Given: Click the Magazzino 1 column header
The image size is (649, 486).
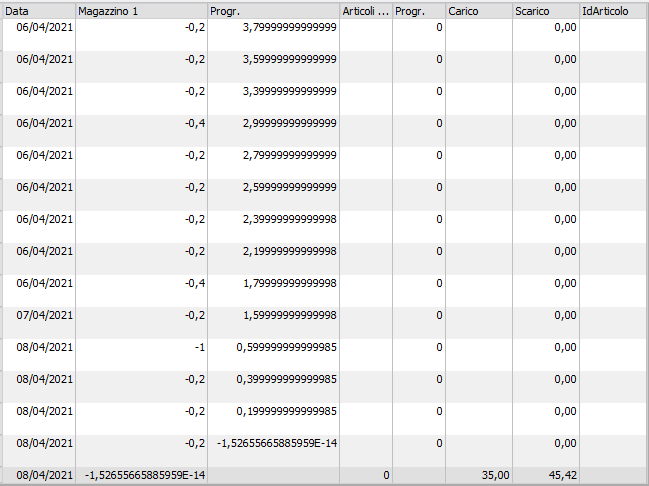Looking at the screenshot, I should pos(142,11).
